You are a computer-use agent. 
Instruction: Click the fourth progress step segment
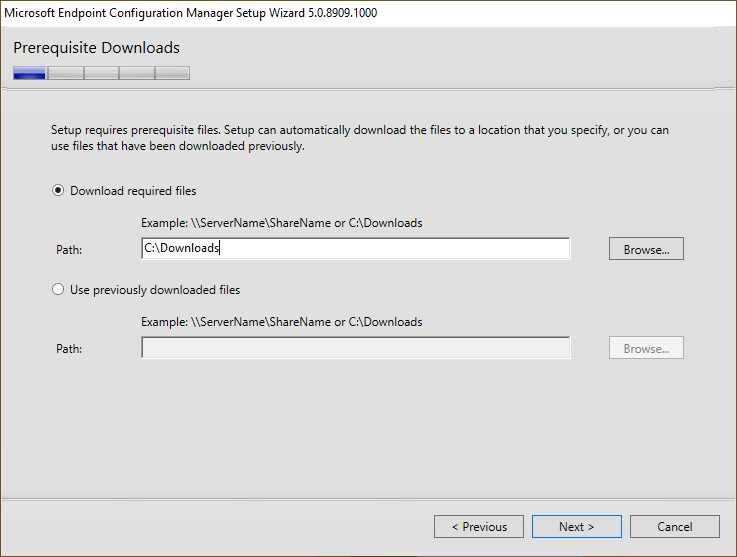pyautogui.click(x=137, y=73)
